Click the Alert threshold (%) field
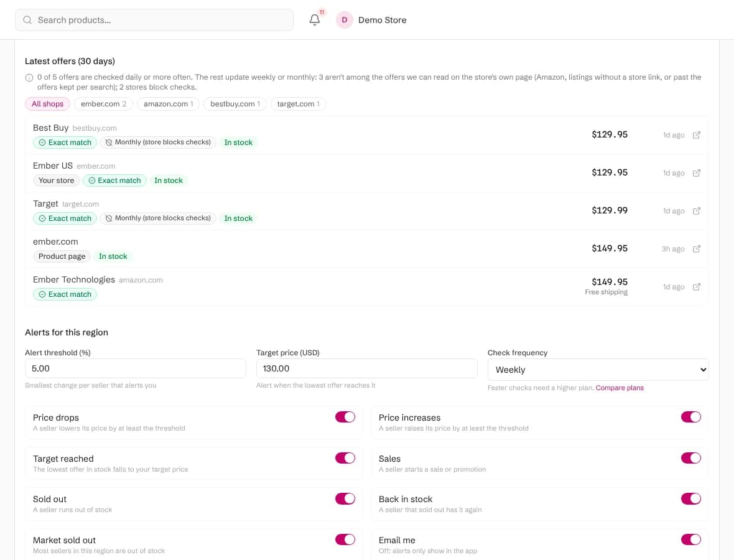 pyautogui.click(x=135, y=368)
